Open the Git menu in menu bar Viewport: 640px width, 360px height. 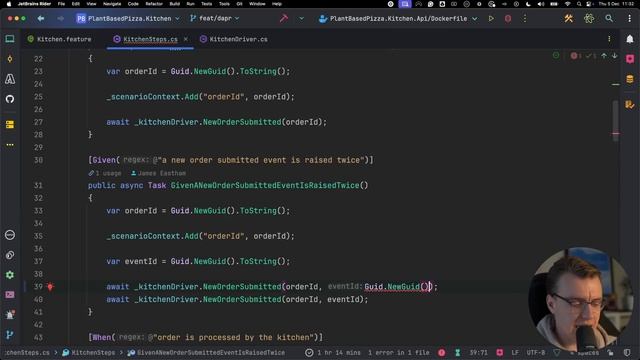pos(240,4)
